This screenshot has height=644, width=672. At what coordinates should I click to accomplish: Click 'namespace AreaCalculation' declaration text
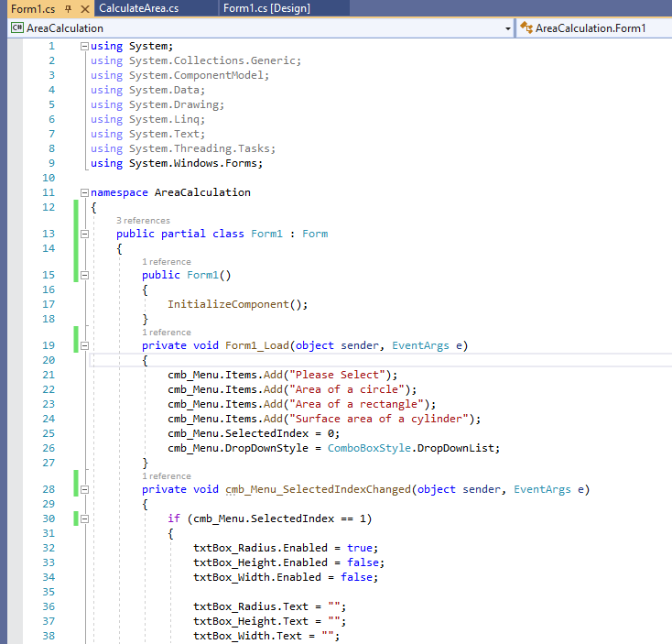(170, 192)
